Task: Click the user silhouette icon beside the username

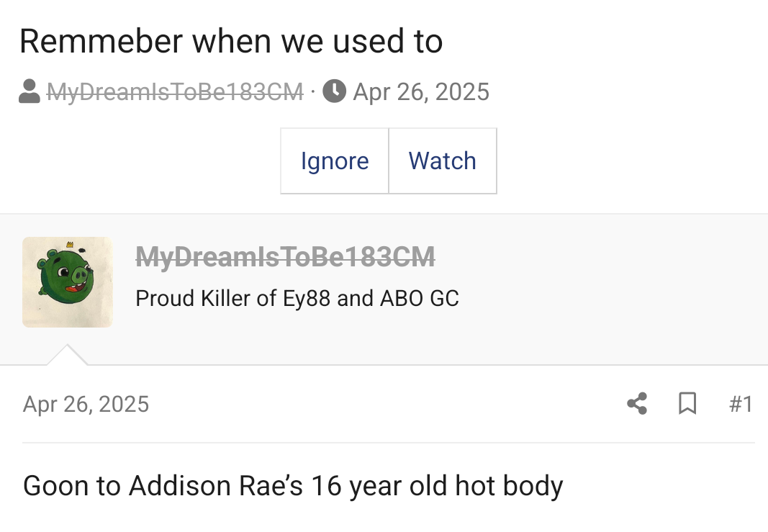Action: 28,91
